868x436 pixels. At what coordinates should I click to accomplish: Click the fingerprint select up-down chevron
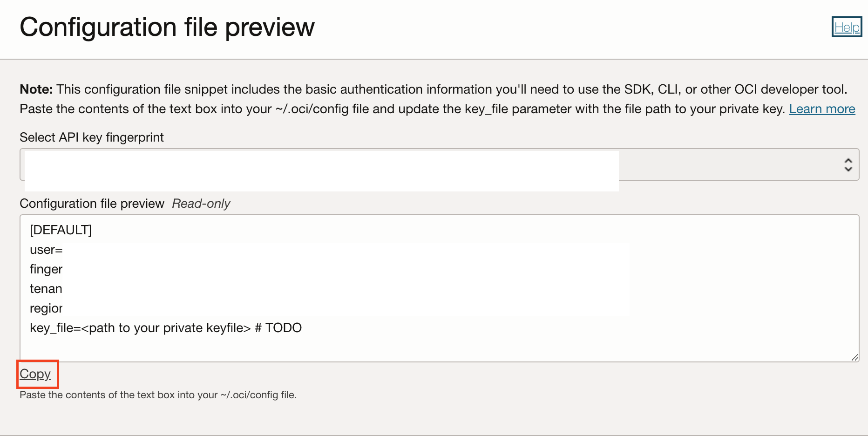[x=848, y=164]
